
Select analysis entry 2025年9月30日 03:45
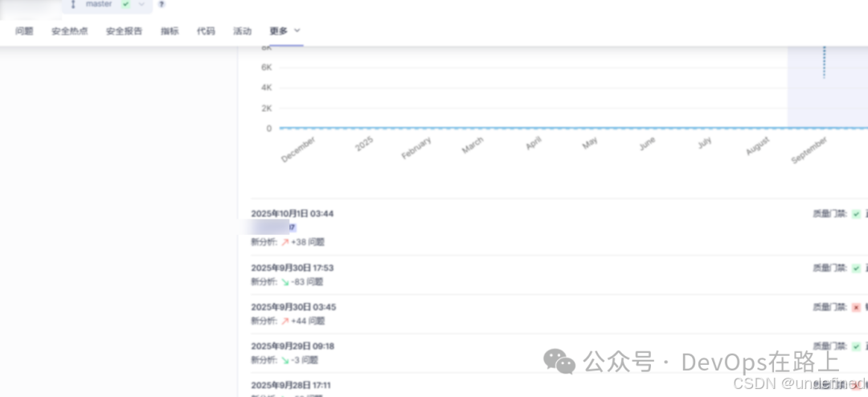[x=293, y=307]
